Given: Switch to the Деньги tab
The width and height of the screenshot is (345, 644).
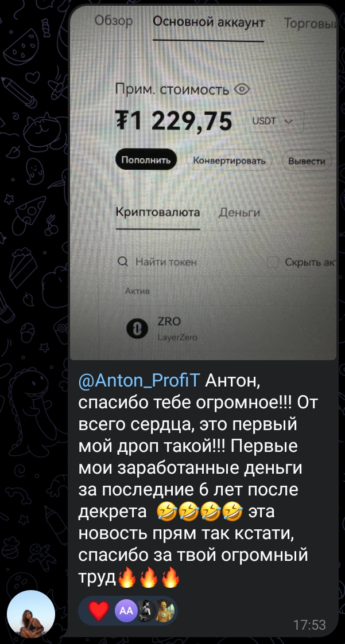Looking at the screenshot, I should (x=239, y=213).
